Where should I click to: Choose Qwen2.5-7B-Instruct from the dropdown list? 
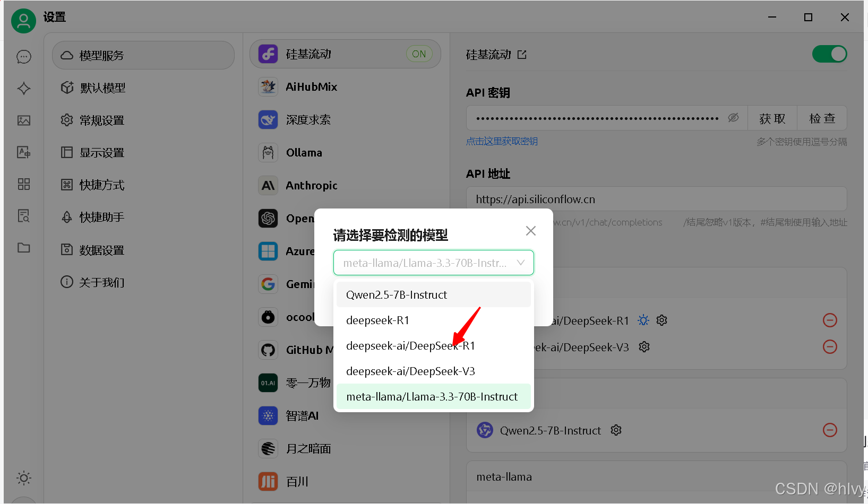click(434, 295)
